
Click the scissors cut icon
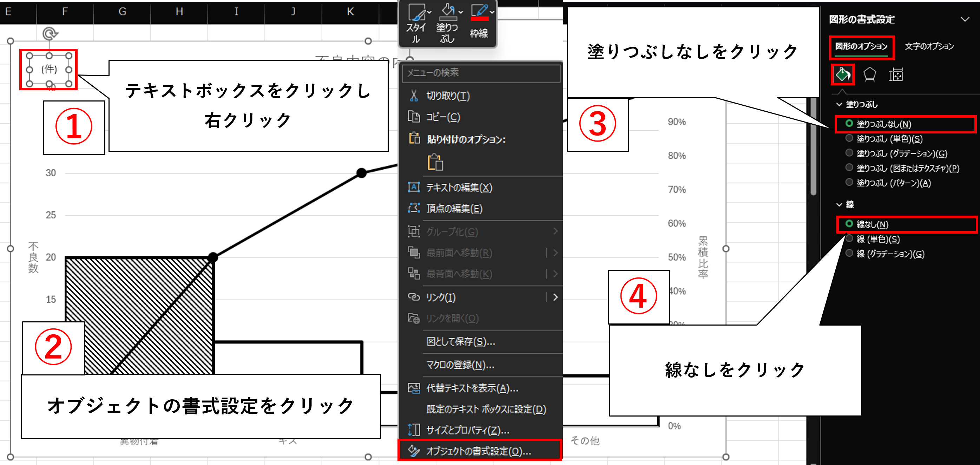[414, 96]
